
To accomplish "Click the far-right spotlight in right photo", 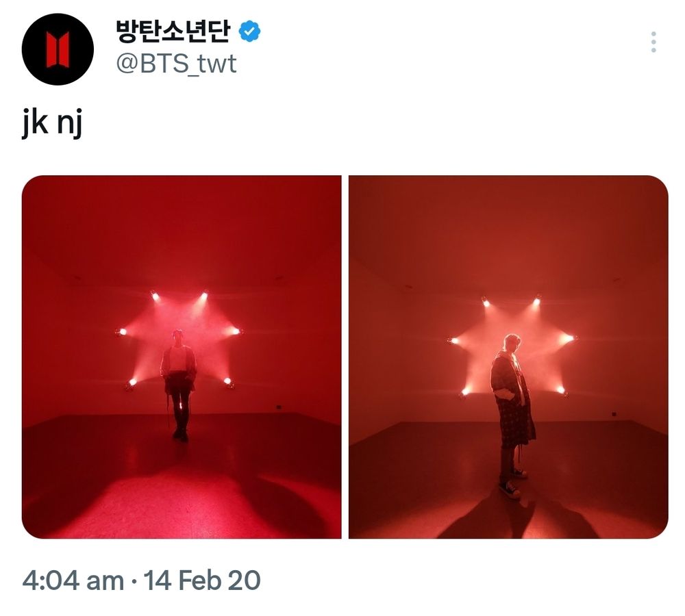I will (569, 338).
